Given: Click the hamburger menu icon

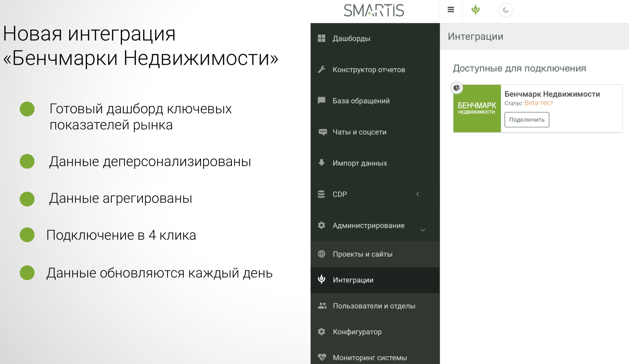Looking at the screenshot, I should coord(451,10).
